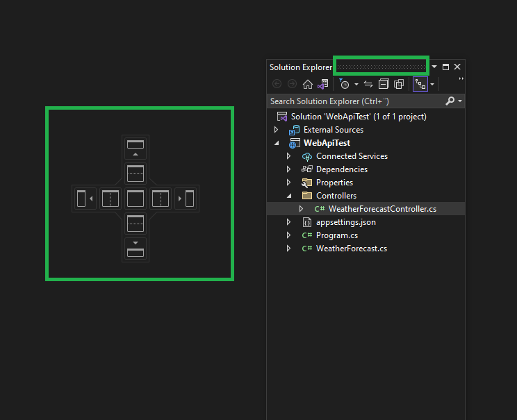
Task: Toggle the Preview Selected Items button
Action: (420, 84)
